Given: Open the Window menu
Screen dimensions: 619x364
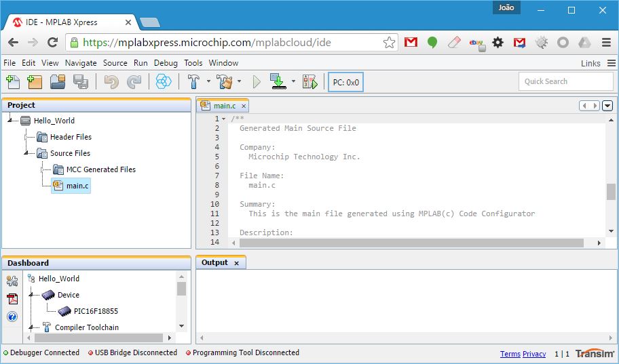Looking at the screenshot, I should pos(223,63).
